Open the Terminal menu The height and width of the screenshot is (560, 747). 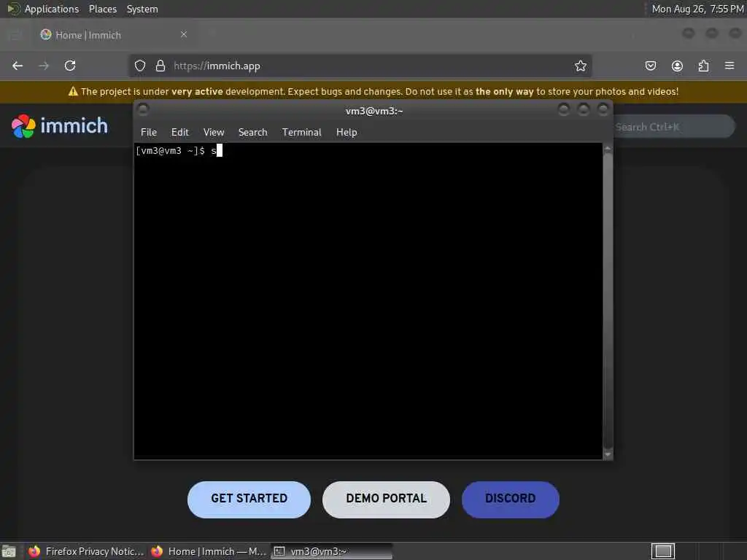(301, 133)
